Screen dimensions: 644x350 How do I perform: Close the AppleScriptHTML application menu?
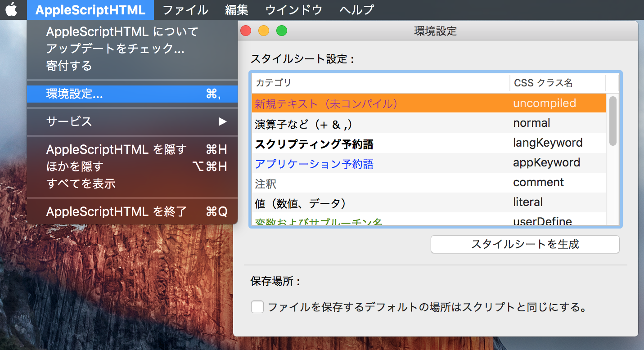[90, 9]
